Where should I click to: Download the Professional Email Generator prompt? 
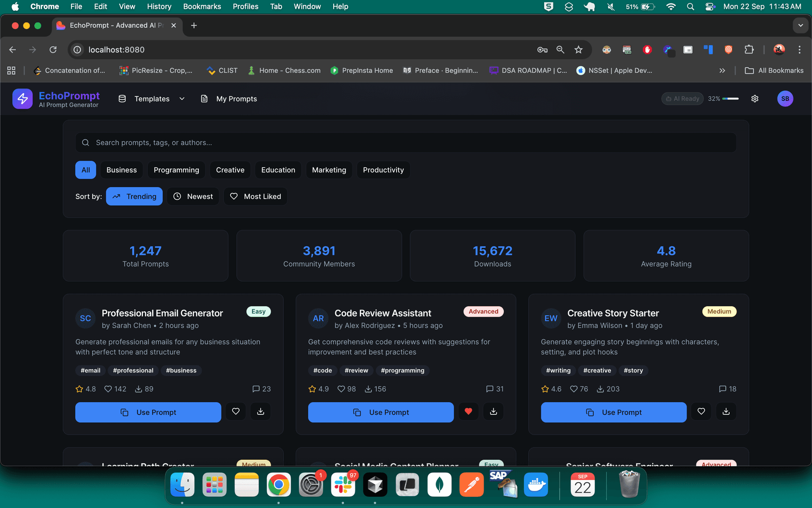click(x=260, y=412)
